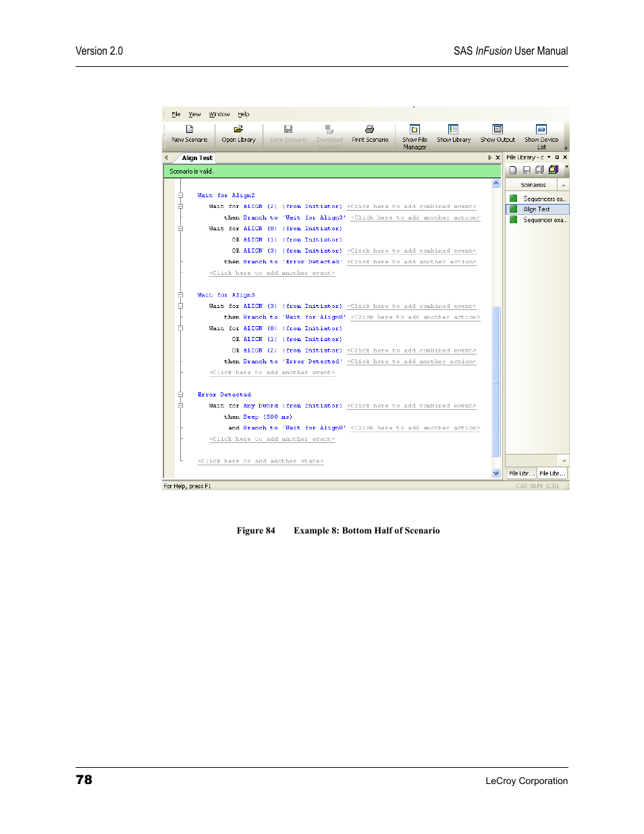Viewport: 644px width, 834px height.
Task: Click 'Wait for Align3' state name
Action: 226,295
